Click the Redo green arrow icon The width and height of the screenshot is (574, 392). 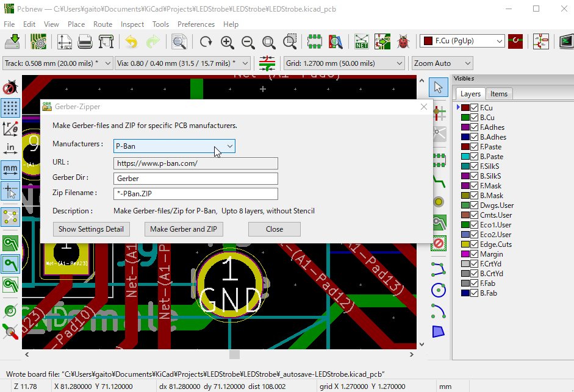(153, 41)
